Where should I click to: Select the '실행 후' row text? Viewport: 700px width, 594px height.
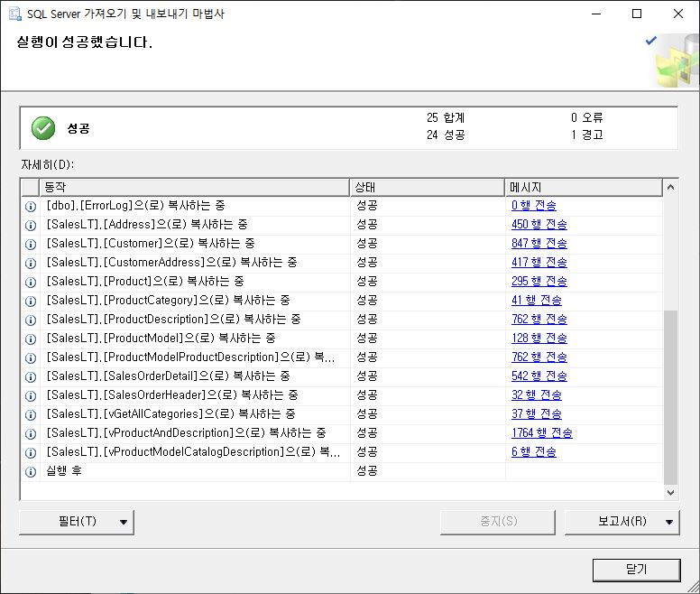[64, 471]
